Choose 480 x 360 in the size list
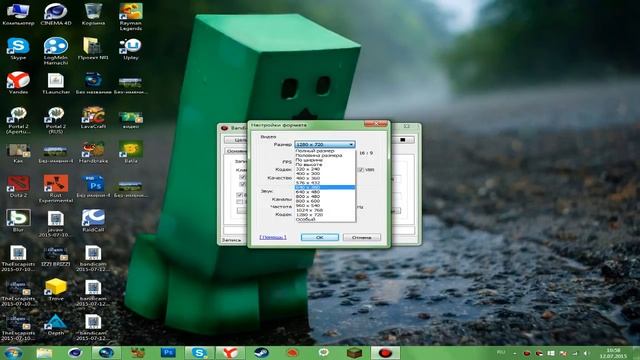 325,178
